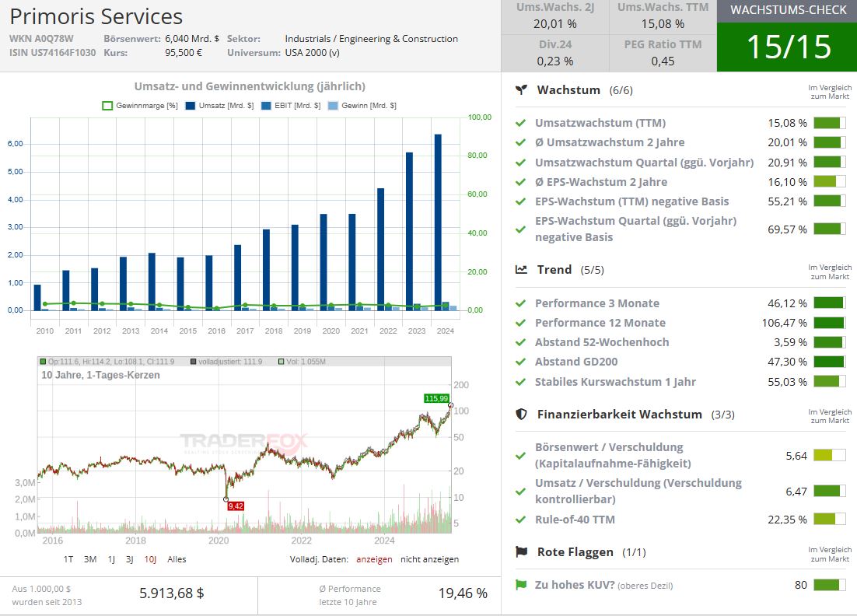The height and width of the screenshot is (616, 857).
Task: Click the Ums.Wachs. 2J header cell
Action: click(555, 7)
